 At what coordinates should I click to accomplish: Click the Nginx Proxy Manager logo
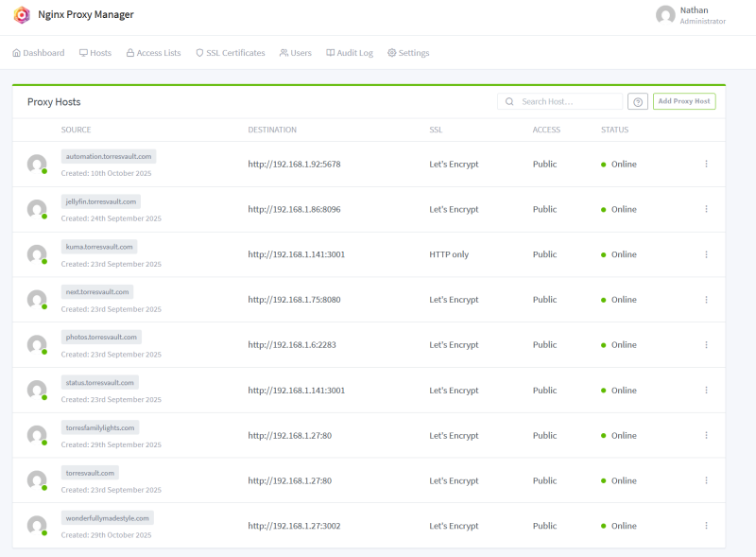click(x=22, y=15)
